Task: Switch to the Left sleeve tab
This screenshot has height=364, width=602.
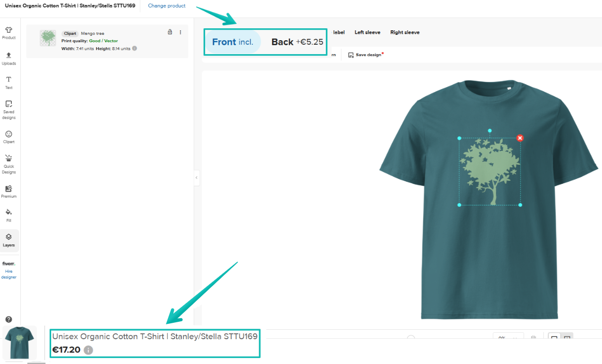Action: click(x=368, y=32)
